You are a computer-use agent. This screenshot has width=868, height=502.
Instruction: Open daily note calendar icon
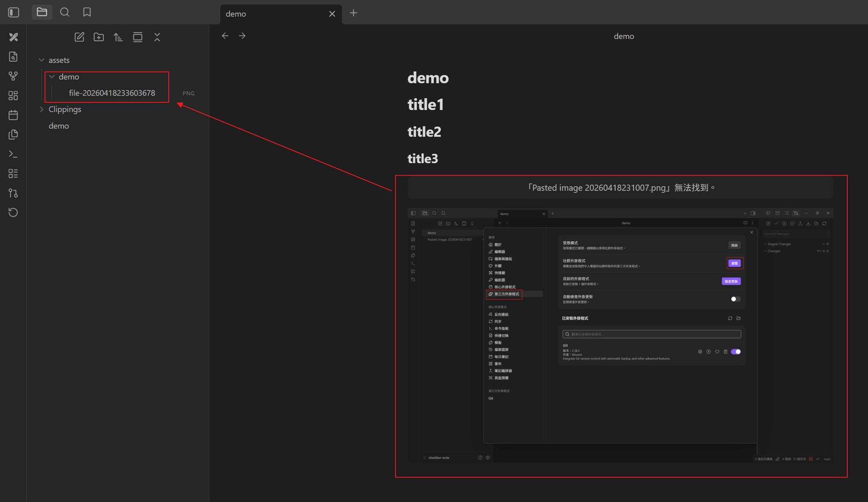[13, 115]
